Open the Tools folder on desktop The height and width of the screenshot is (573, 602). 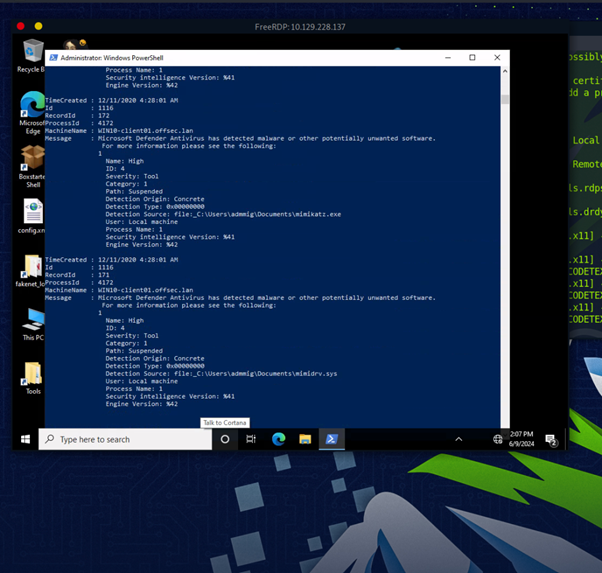pyautogui.click(x=33, y=378)
